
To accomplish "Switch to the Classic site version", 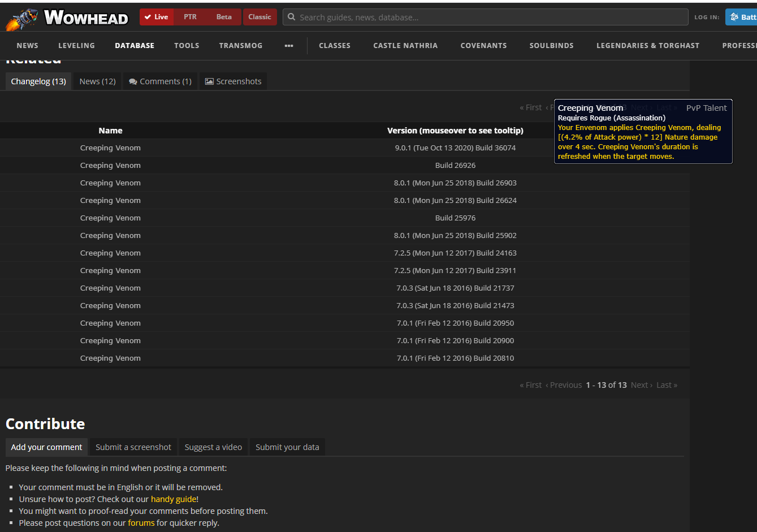I will [259, 17].
